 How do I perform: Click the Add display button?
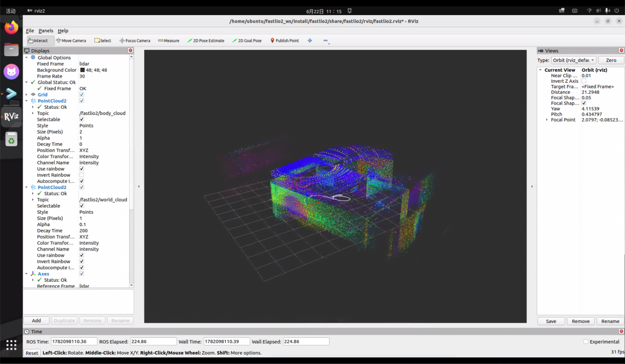click(36, 320)
